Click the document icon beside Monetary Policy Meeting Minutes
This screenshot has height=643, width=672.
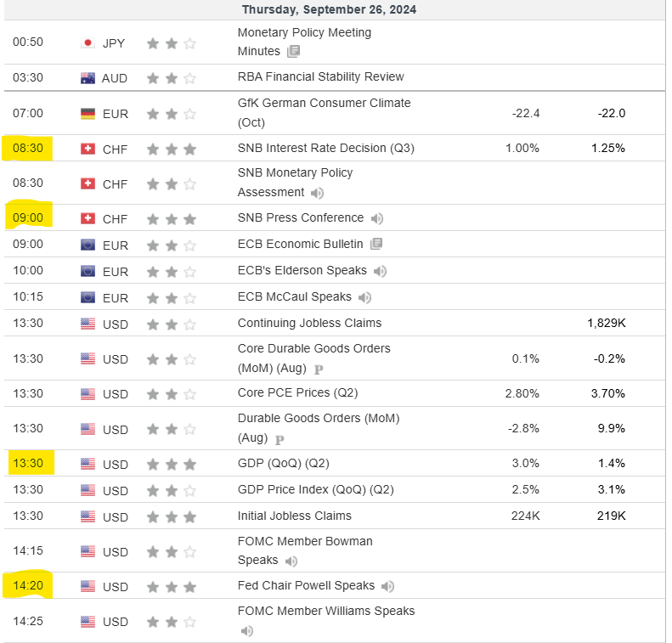tap(294, 51)
